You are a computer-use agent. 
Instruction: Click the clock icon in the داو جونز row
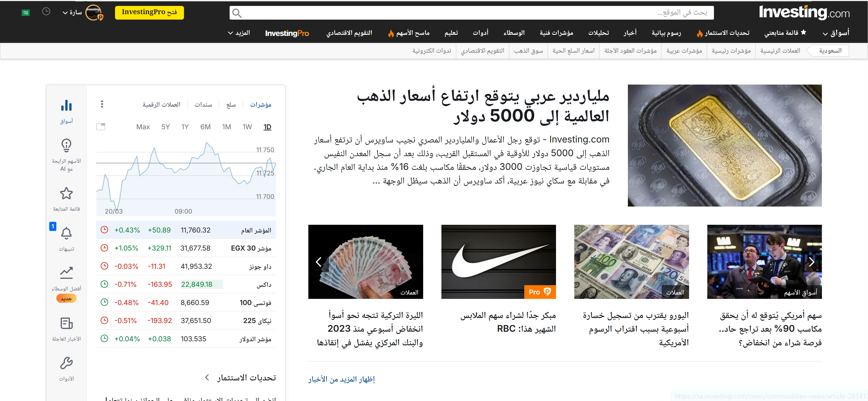(105, 266)
